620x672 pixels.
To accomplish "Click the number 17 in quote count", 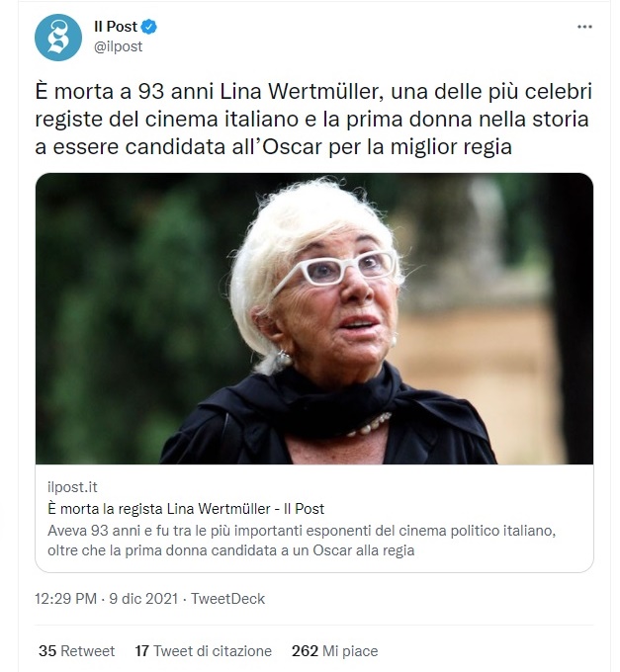I will pos(141,651).
